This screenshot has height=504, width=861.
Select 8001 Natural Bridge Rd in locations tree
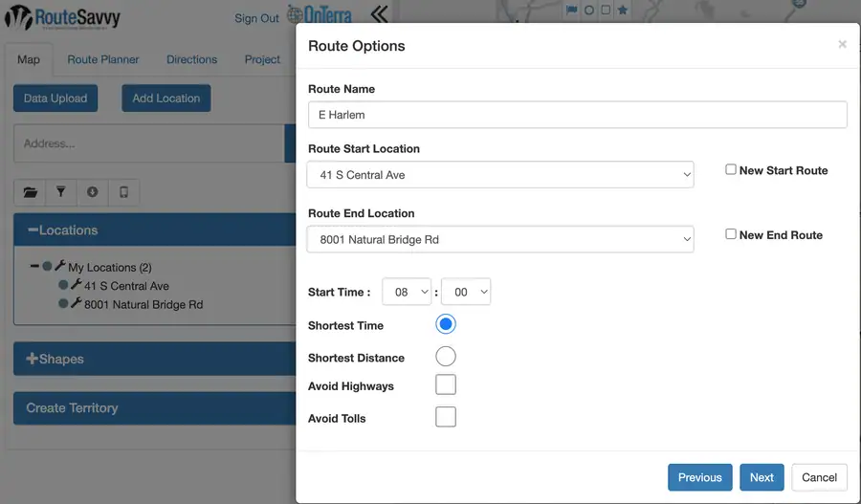[143, 304]
